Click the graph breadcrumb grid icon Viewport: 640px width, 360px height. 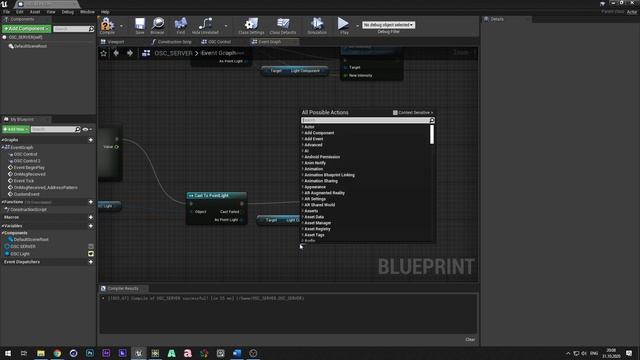pyautogui.click(x=146, y=53)
